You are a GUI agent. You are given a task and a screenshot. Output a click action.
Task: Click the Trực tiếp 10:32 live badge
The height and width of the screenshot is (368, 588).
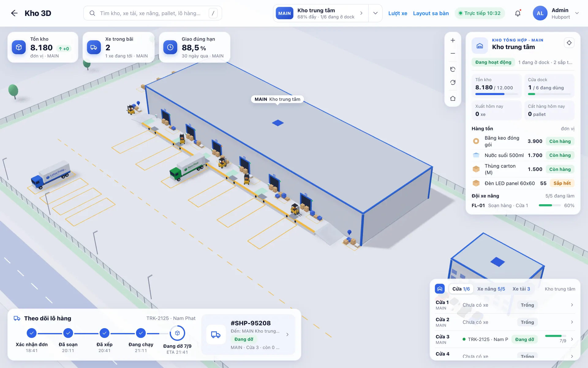point(479,13)
